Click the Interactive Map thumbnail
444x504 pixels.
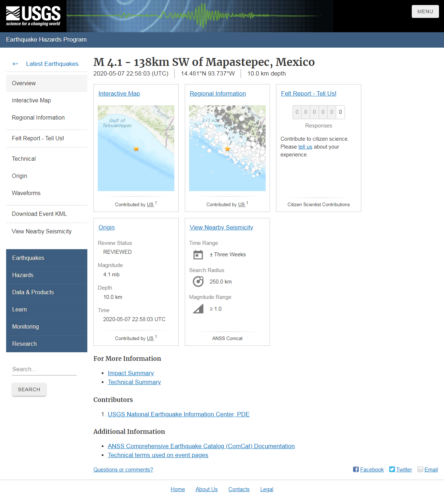point(136,148)
